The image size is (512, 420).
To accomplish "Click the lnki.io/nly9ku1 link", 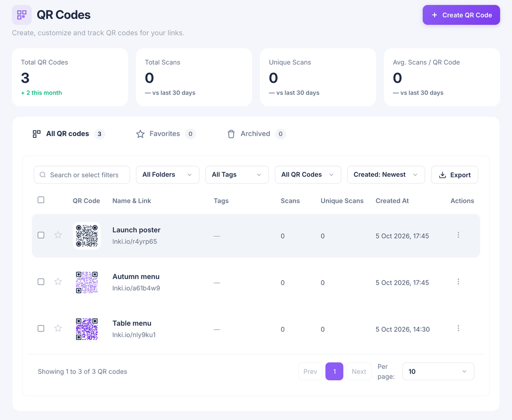I will [134, 335].
